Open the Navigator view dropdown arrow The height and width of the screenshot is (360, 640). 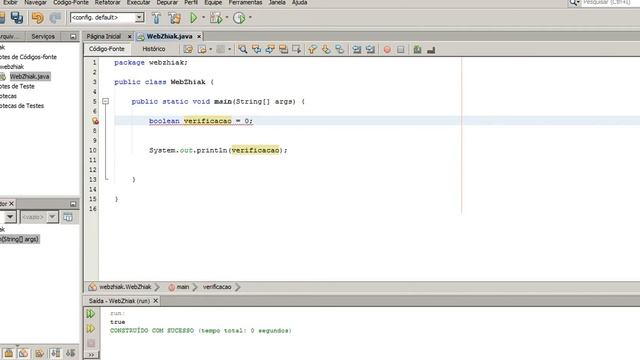10,217
